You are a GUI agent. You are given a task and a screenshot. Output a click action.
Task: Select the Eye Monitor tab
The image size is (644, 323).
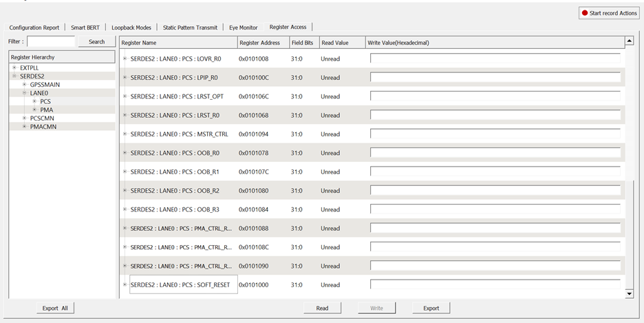(244, 28)
